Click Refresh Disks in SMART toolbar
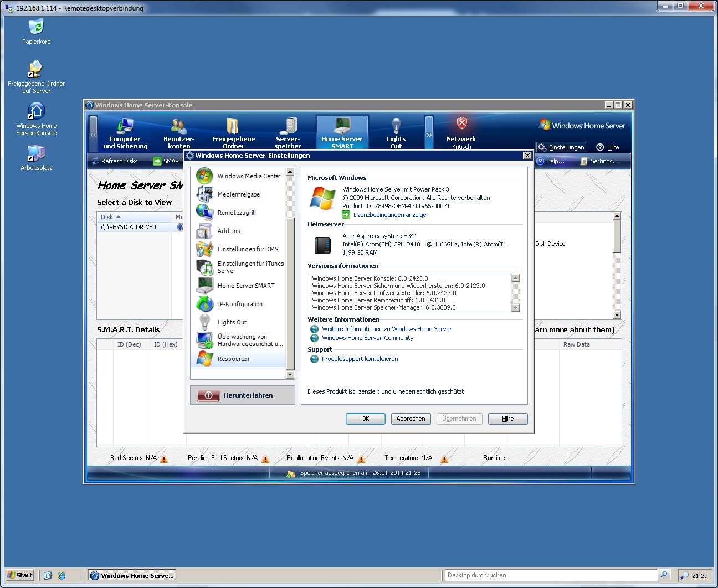Screen dimensions: 718x588 115,161
